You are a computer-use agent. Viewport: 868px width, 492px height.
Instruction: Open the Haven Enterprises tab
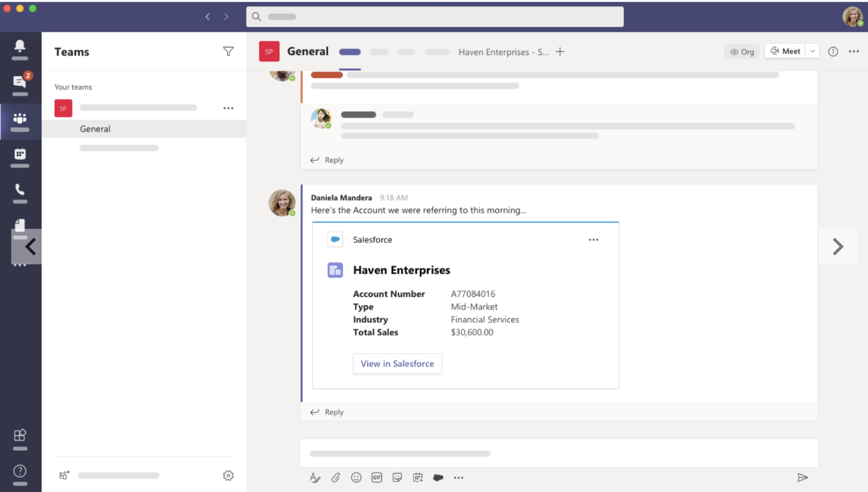(x=503, y=52)
